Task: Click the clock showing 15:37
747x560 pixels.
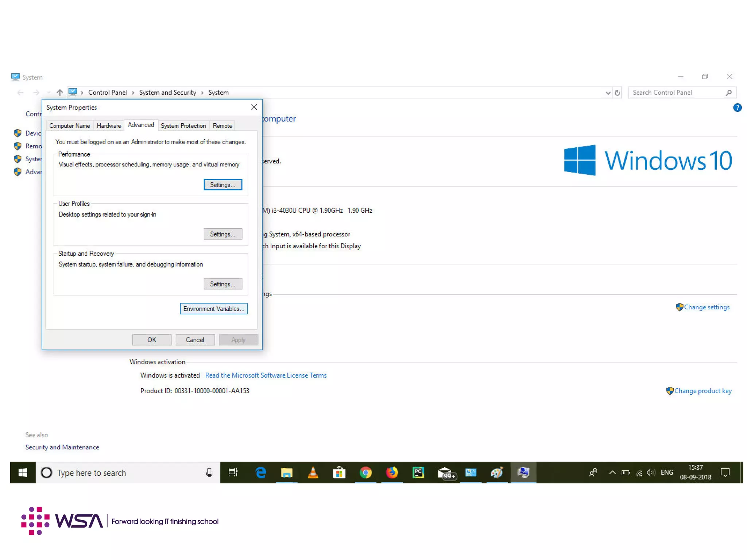Action: coord(695,467)
